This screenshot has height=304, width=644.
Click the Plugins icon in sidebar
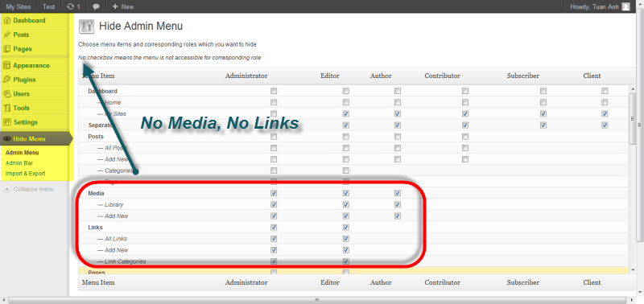(6, 80)
